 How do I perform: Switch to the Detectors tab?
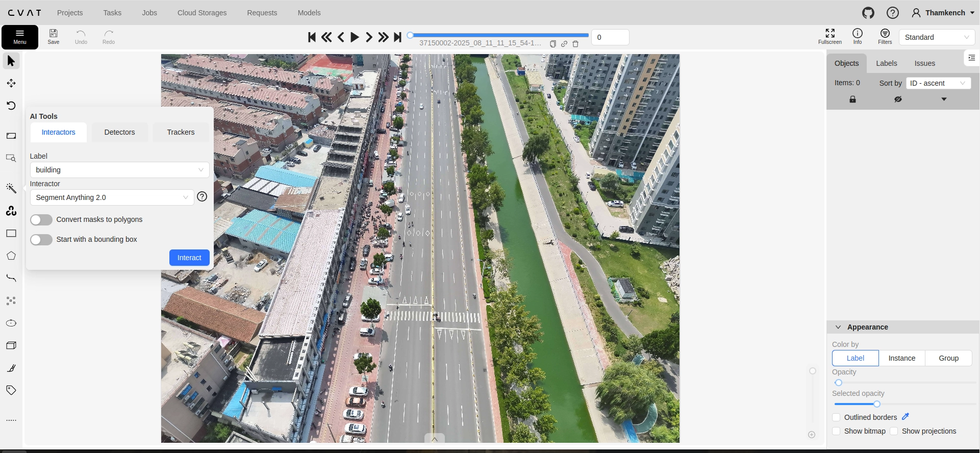tap(120, 132)
